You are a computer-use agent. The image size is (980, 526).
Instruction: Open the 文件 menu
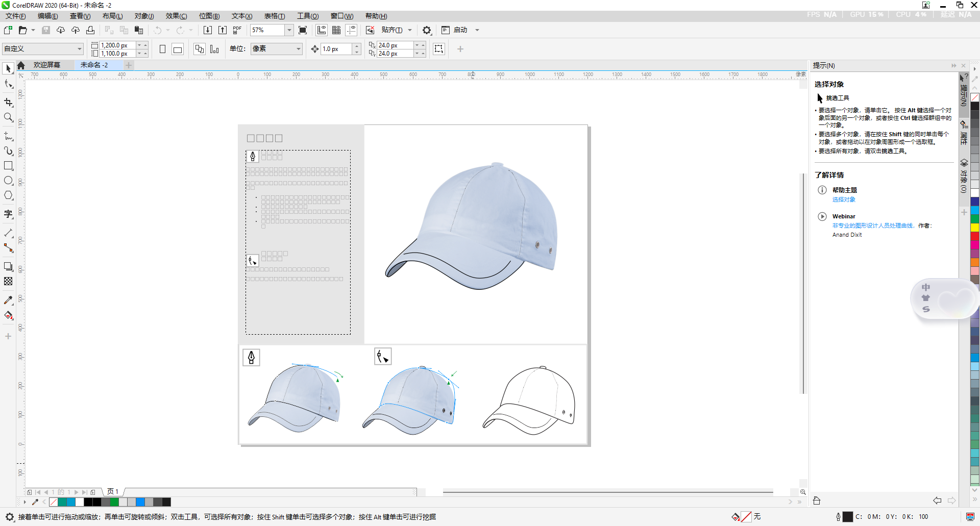[15, 16]
